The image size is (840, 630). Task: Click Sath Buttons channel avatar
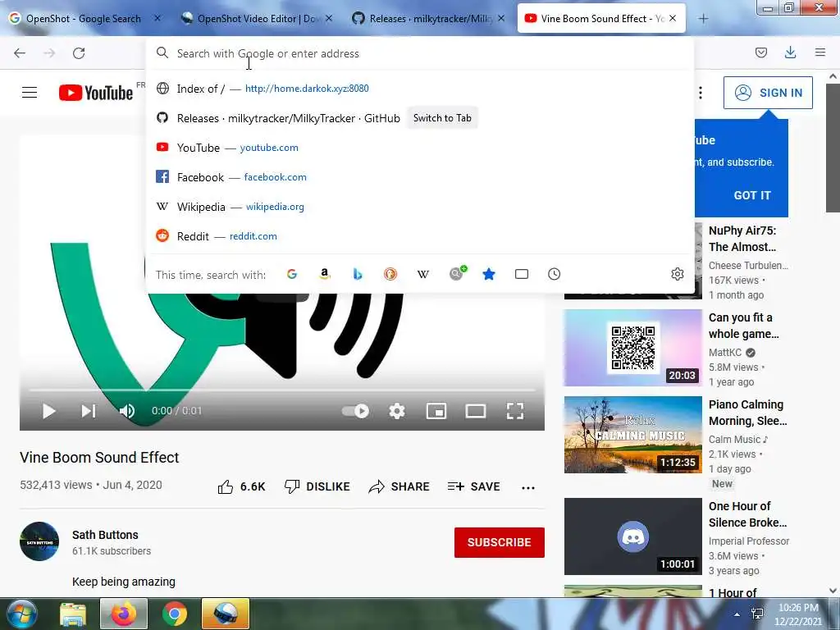pos(39,541)
